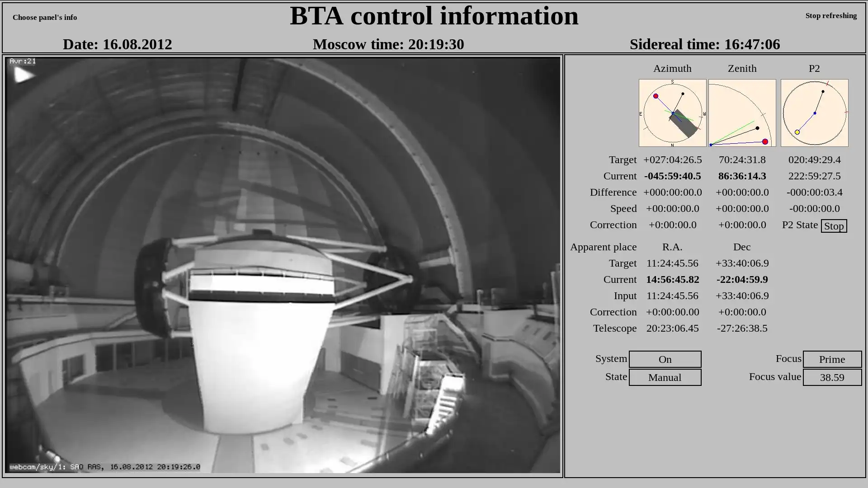Click the State Manual status box
This screenshot has width=868, height=488.
pos(665,377)
